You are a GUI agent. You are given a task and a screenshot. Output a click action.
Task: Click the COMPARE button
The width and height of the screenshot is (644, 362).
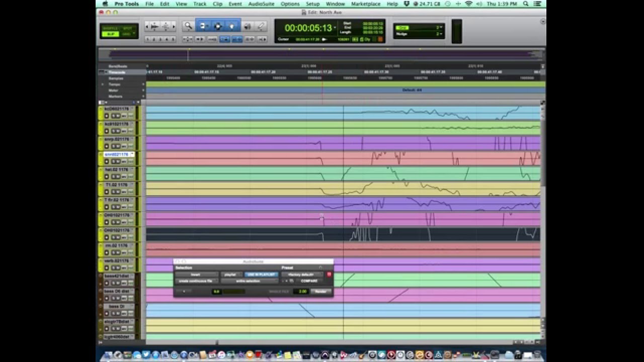pyautogui.click(x=309, y=281)
